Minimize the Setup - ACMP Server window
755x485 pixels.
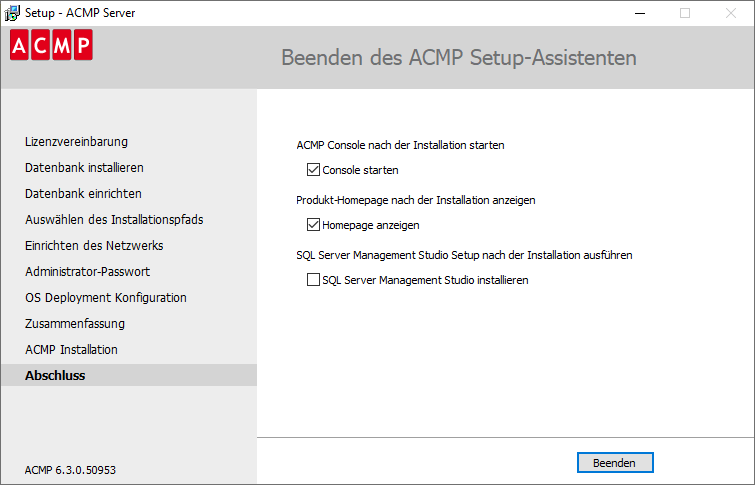click(639, 13)
